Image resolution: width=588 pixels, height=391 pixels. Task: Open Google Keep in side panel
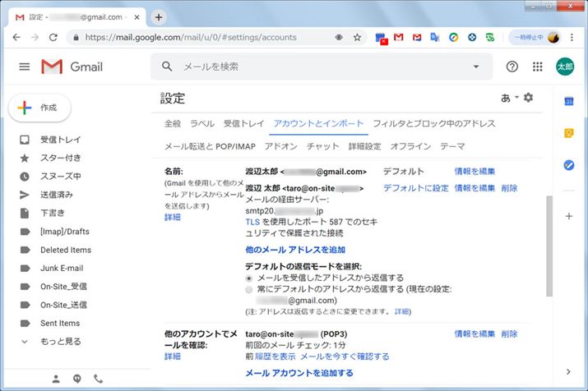pyautogui.click(x=568, y=133)
